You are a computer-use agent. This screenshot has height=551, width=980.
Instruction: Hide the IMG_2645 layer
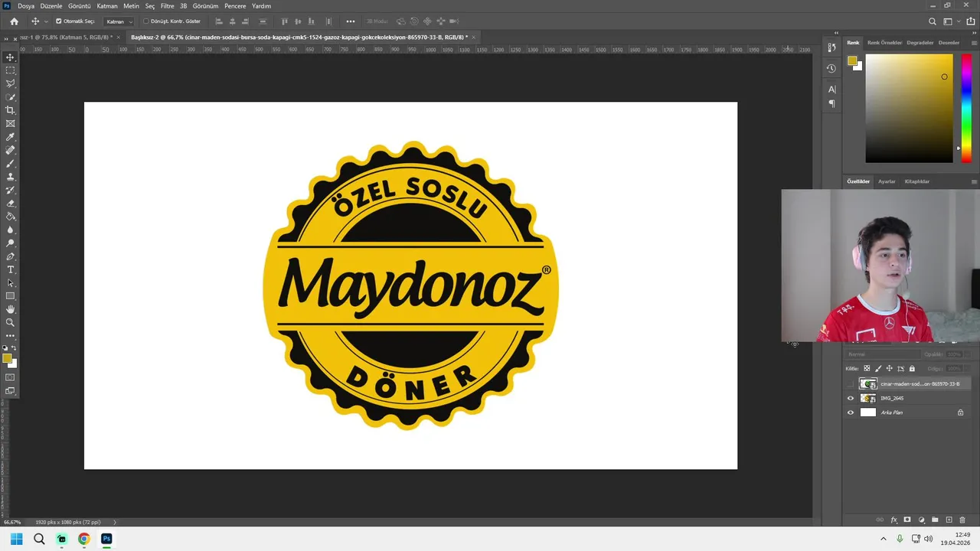(850, 398)
